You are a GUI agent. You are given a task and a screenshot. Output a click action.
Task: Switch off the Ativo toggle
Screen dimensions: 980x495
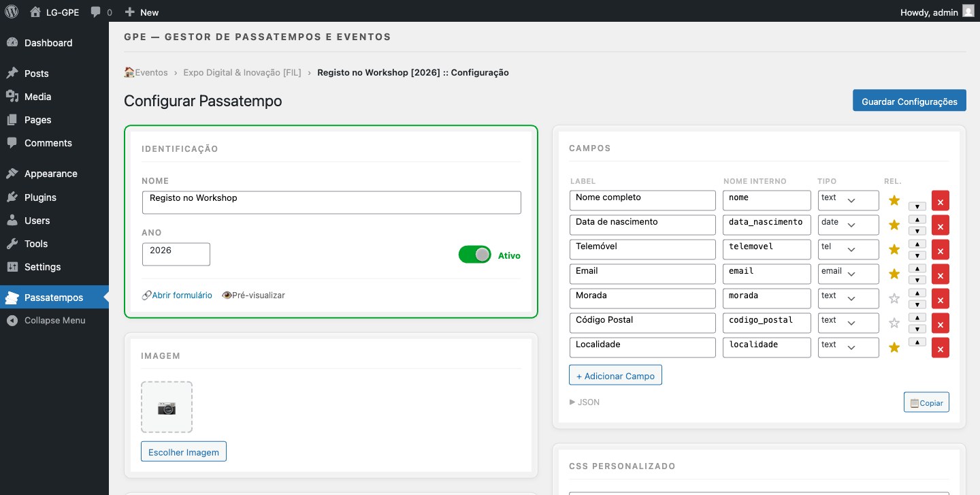pyautogui.click(x=474, y=255)
